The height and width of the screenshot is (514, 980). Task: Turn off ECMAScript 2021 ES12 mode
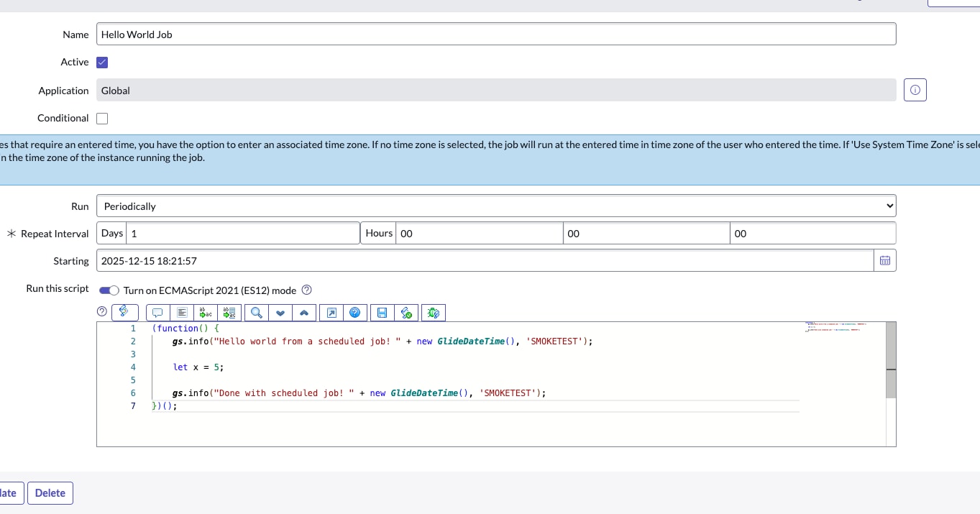coord(109,289)
